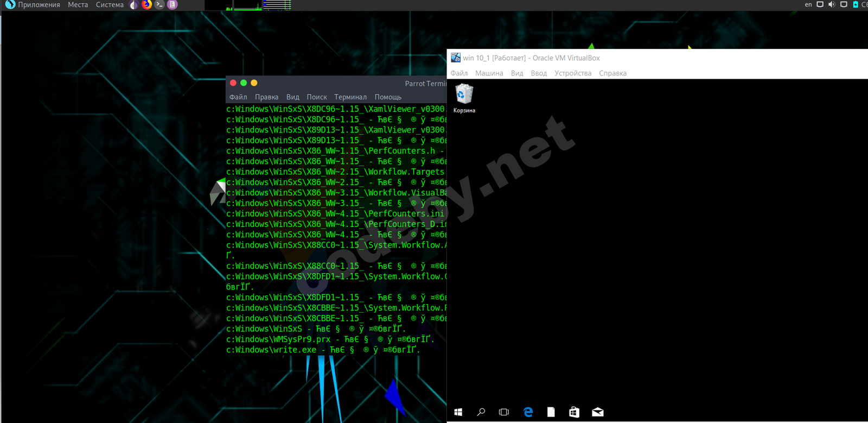Click the 'c:\Windows\write.exe' output line
This screenshot has height=423, width=868.
323,350
